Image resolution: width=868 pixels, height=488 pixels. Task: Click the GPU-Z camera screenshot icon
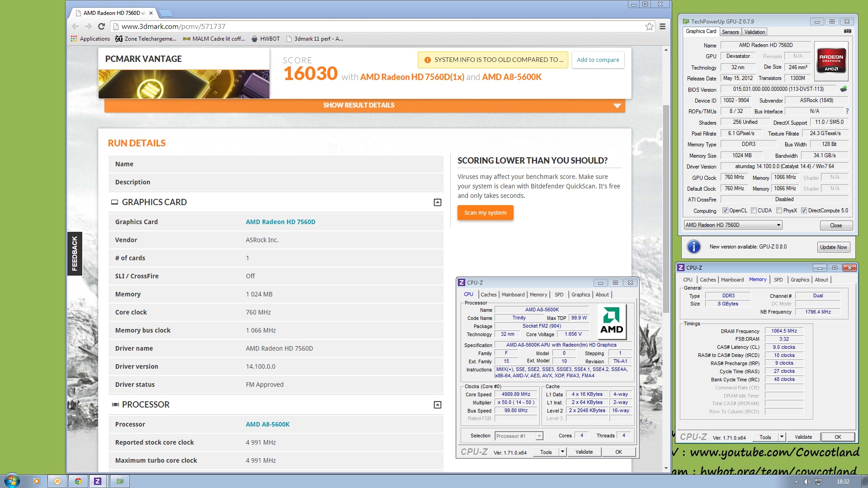tap(848, 31)
